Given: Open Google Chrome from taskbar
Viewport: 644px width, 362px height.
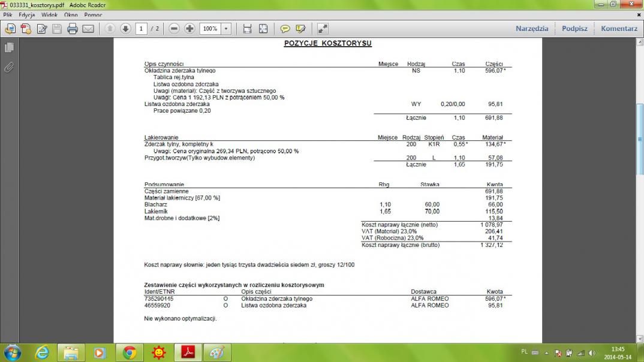Looking at the screenshot, I should click(x=130, y=352).
